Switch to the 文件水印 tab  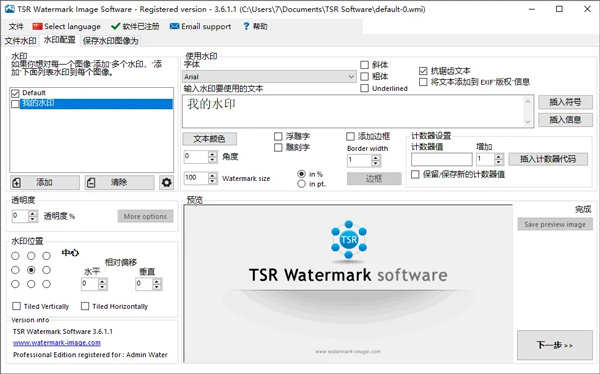(20, 41)
